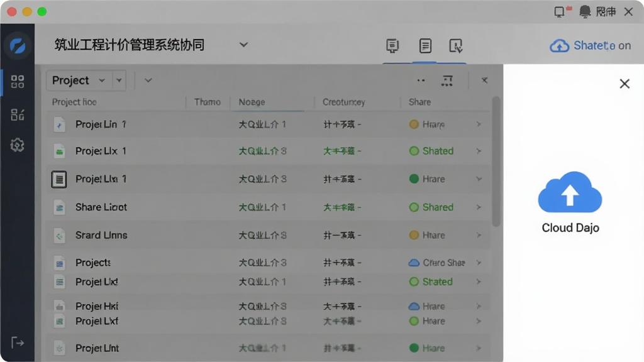
Task: Toggle Hrare status in Projeɪ Lʌf row
Action: pyautogui.click(x=427, y=321)
